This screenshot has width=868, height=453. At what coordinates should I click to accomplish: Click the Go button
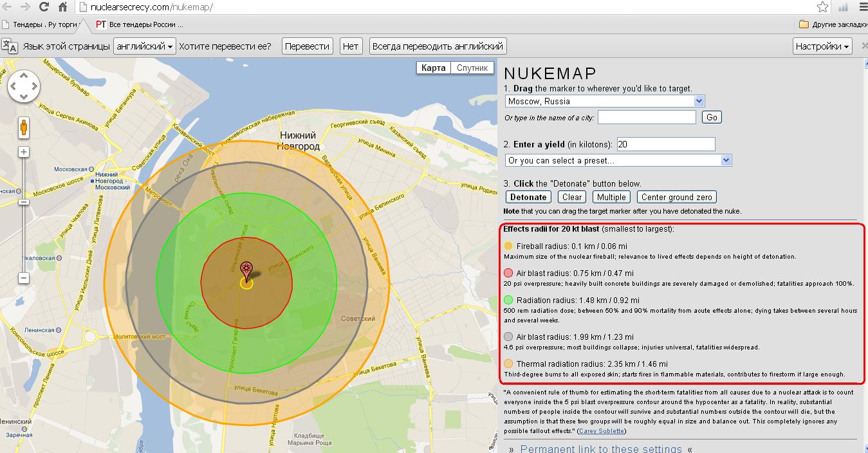(712, 117)
